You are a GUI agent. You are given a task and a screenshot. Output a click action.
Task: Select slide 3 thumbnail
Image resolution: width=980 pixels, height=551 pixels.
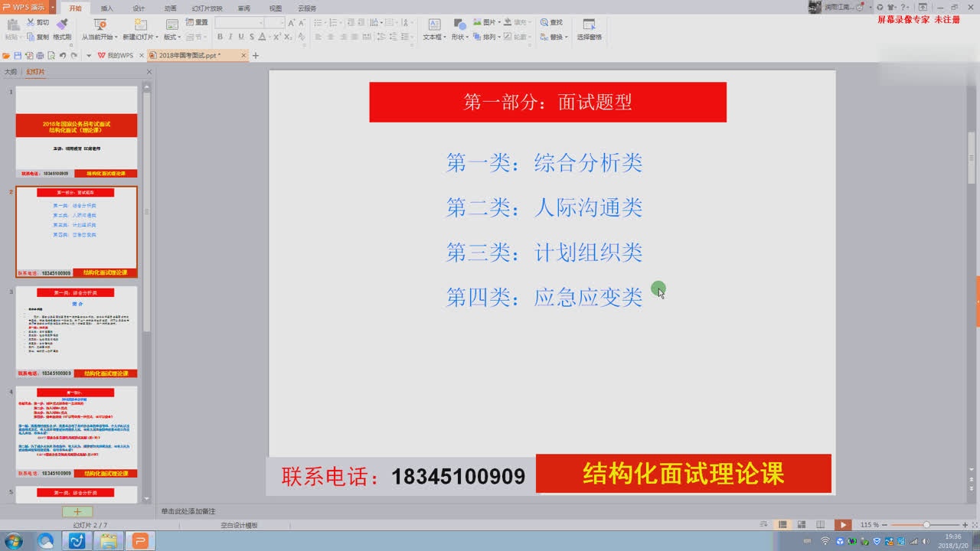click(x=77, y=331)
